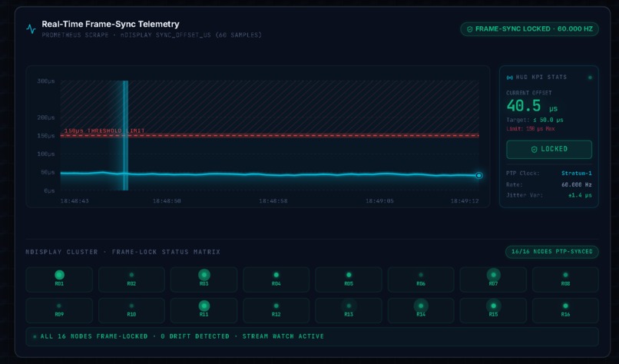Select the R12 node tile
Image resolution: width=619 pixels, height=364 pixels.
(276, 310)
